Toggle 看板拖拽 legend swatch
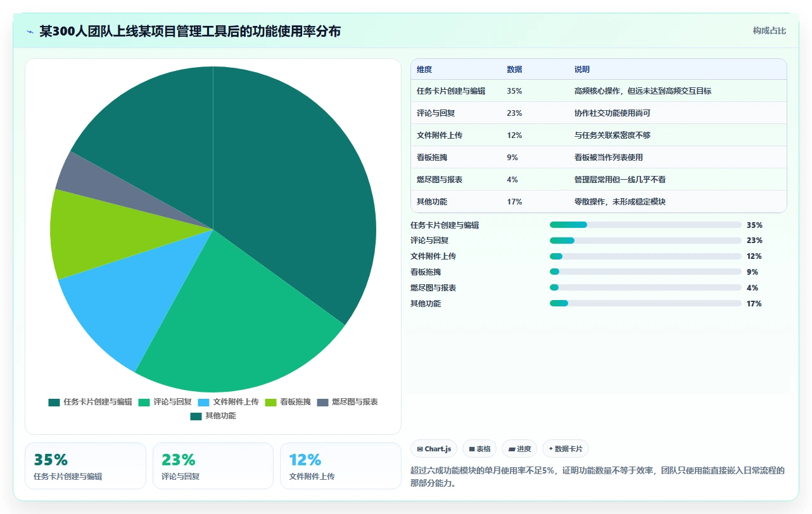Image resolution: width=812 pixels, height=514 pixels. click(x=271, y=402)
